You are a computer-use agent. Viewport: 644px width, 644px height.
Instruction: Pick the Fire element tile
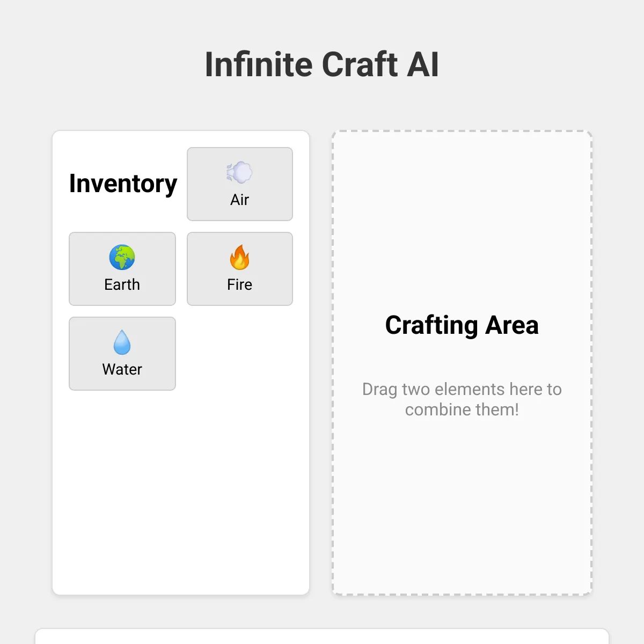[x=240, y=269]
